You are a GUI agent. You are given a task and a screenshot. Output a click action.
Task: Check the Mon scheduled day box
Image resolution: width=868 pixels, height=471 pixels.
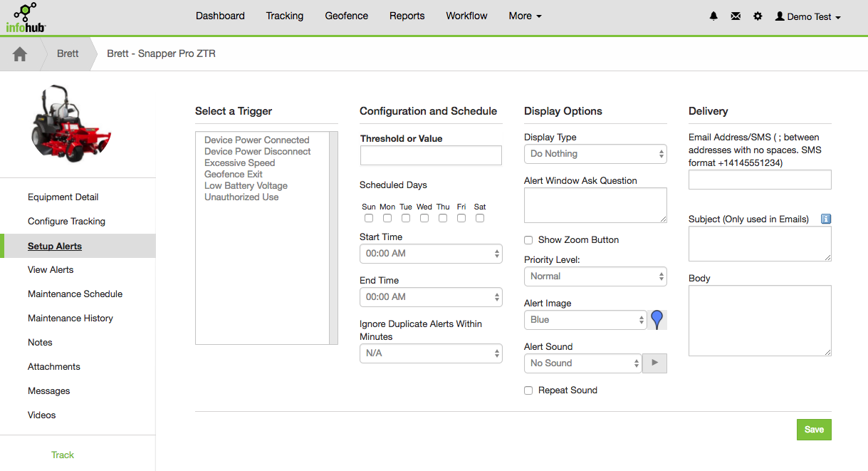pyautogui.click(x=387, y=218)
